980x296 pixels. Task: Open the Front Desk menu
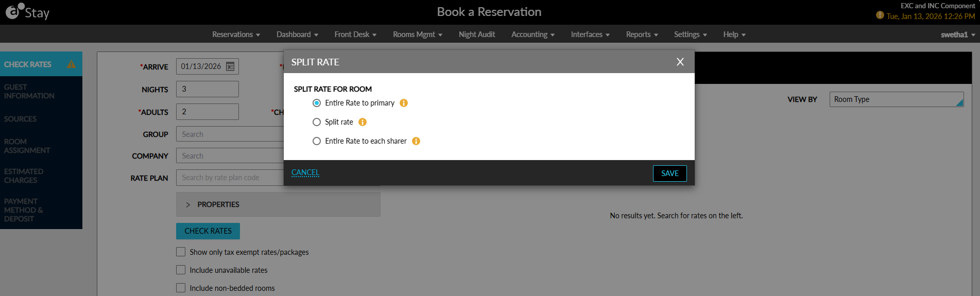355,34
